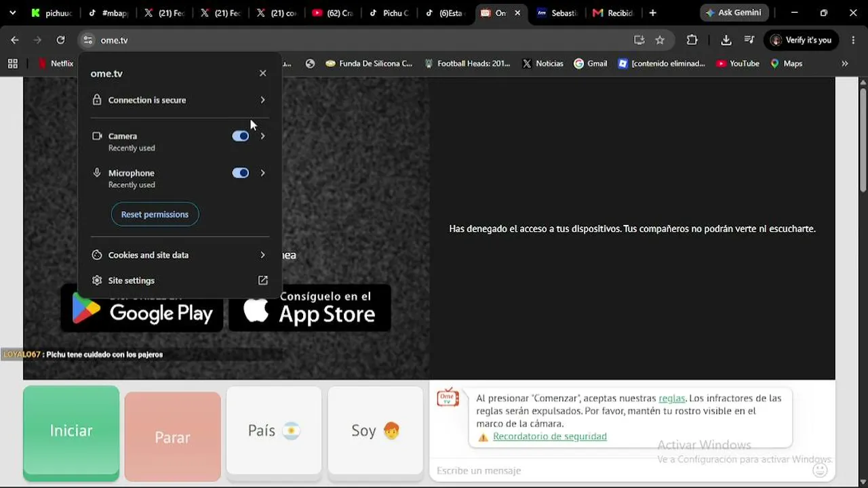
Task: Switch to the Gmail Recibidos tab
Action: point(612,13)
